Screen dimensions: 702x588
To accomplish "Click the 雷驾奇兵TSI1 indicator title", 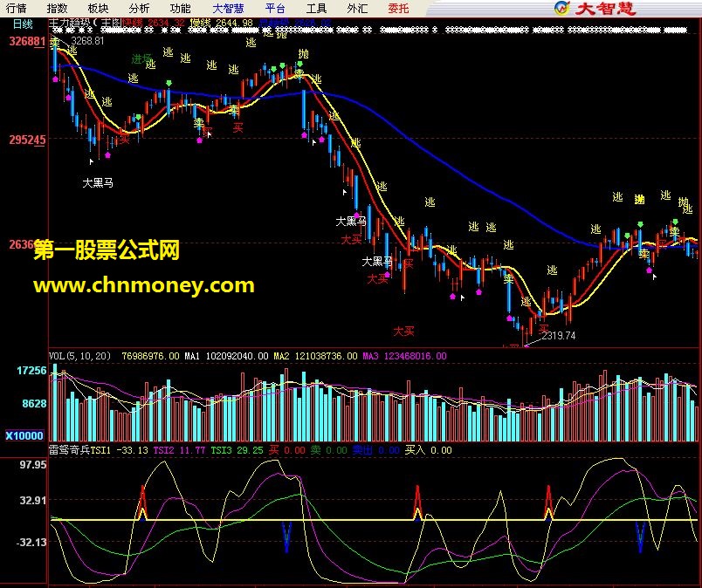I will [x=79, y=450].
